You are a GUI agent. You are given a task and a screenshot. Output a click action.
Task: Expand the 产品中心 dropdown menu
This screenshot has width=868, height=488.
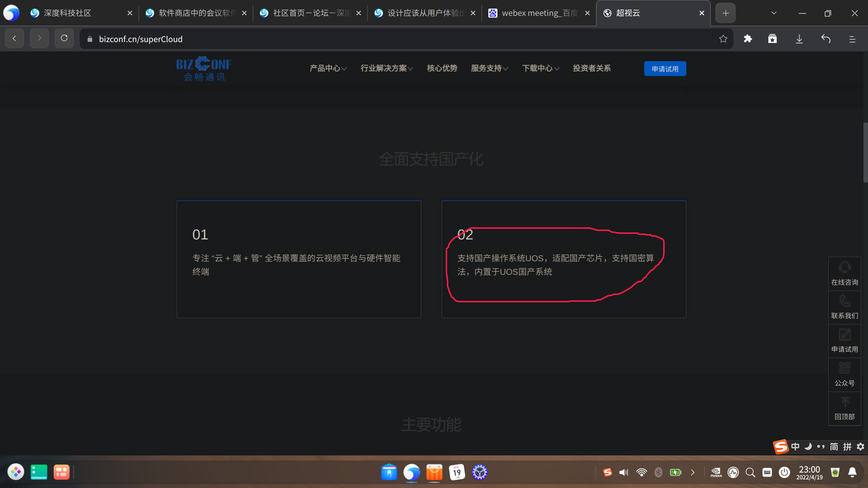tap(328, 68)
